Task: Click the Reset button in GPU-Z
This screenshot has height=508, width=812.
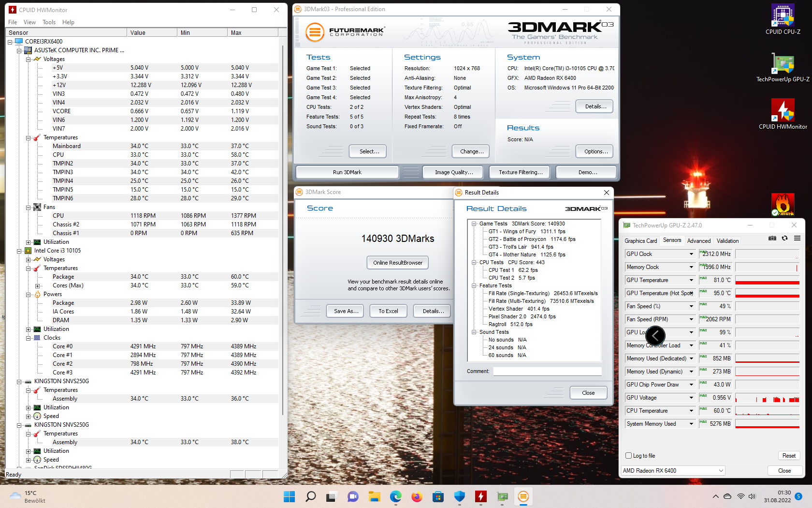Action: click(789, 456)
